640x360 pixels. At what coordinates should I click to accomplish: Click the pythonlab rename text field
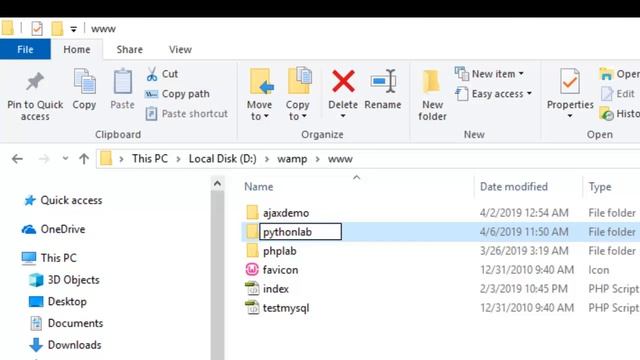point(300,232)
